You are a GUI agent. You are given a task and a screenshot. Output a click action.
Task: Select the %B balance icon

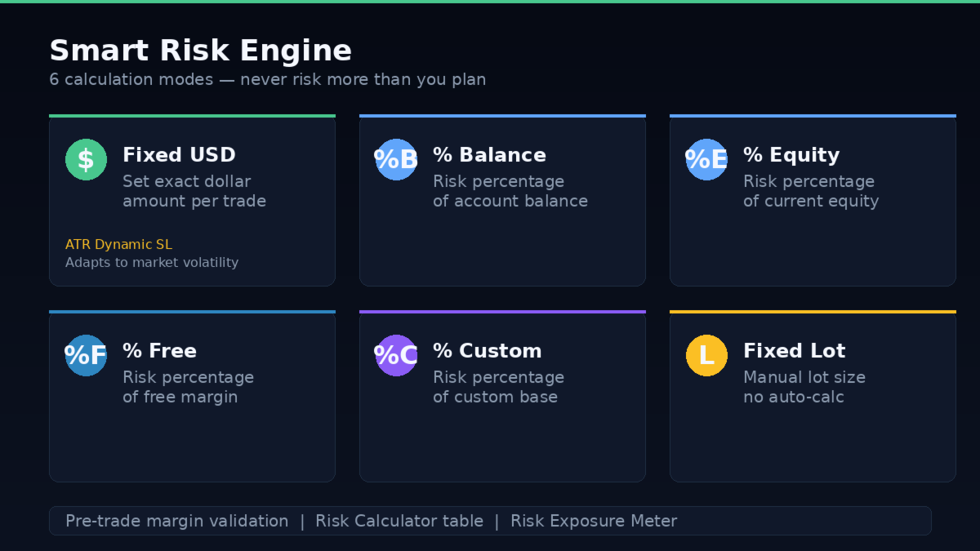click(396, 159)
